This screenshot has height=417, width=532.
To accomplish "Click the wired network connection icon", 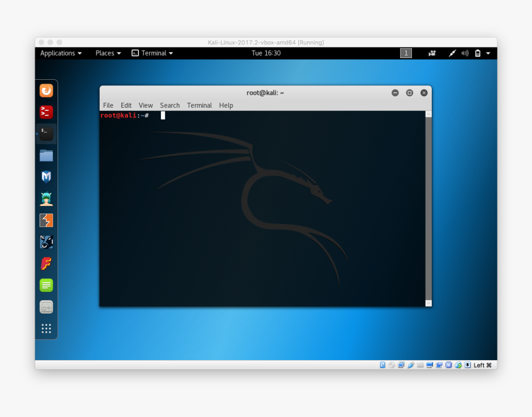I will tap(452, 53).
